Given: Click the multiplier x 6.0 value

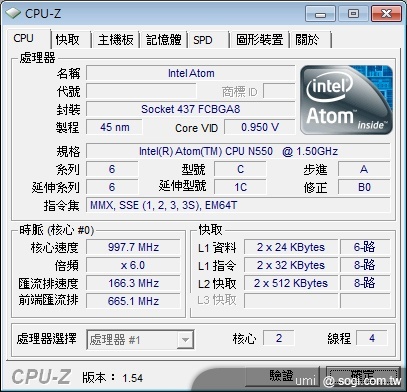Looking at the screenshot, I should (x=133, y=265).
